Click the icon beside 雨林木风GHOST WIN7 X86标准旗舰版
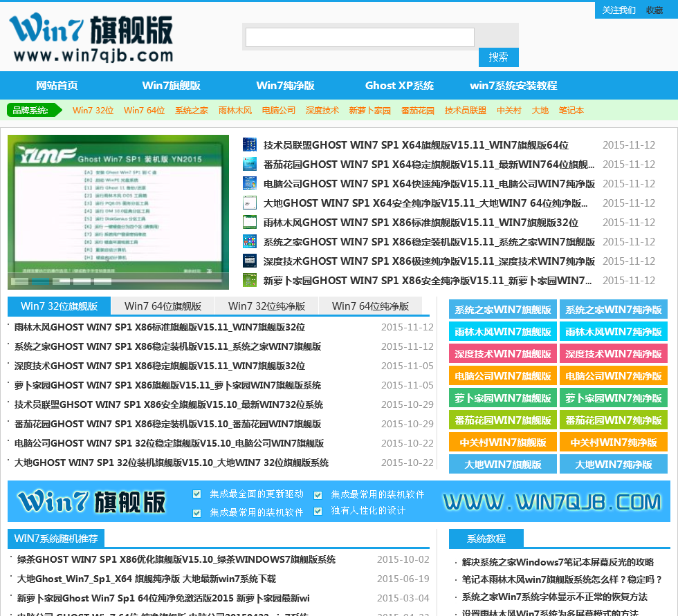678x616 pixels. [x=250, y=222]
